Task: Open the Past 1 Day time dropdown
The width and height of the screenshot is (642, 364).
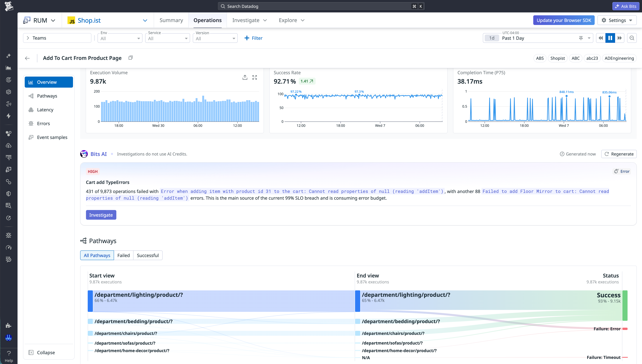Action: [538, 38]
